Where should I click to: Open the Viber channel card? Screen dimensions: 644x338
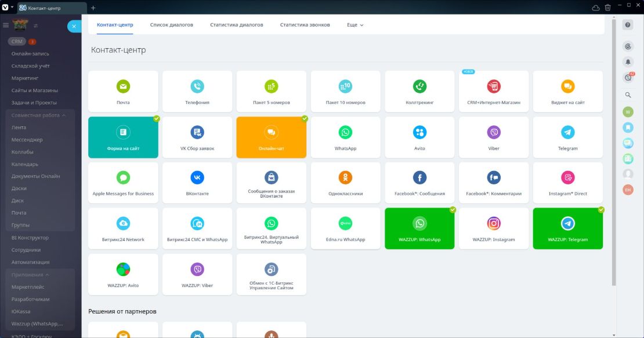coord(494,137)
